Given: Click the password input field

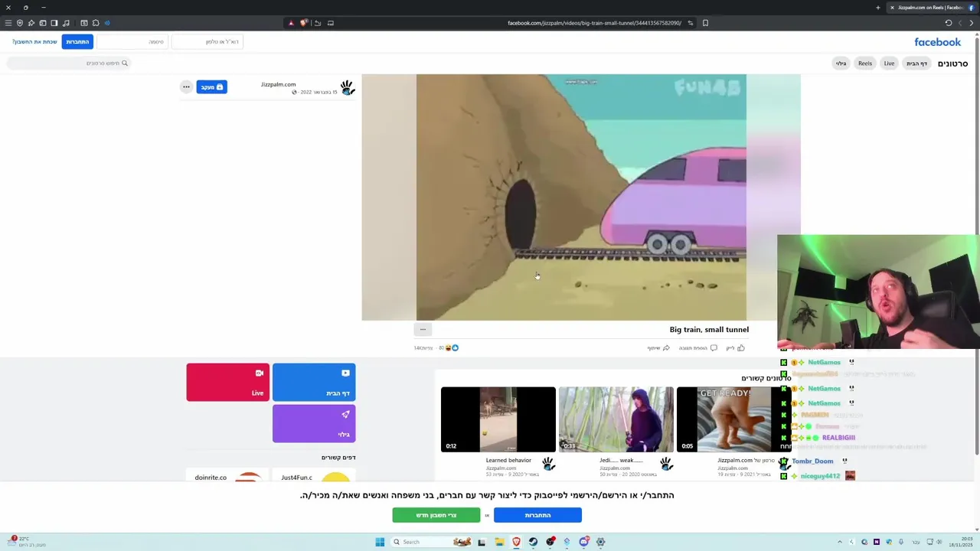Looking at the screenshot, I should pos(132,41).
